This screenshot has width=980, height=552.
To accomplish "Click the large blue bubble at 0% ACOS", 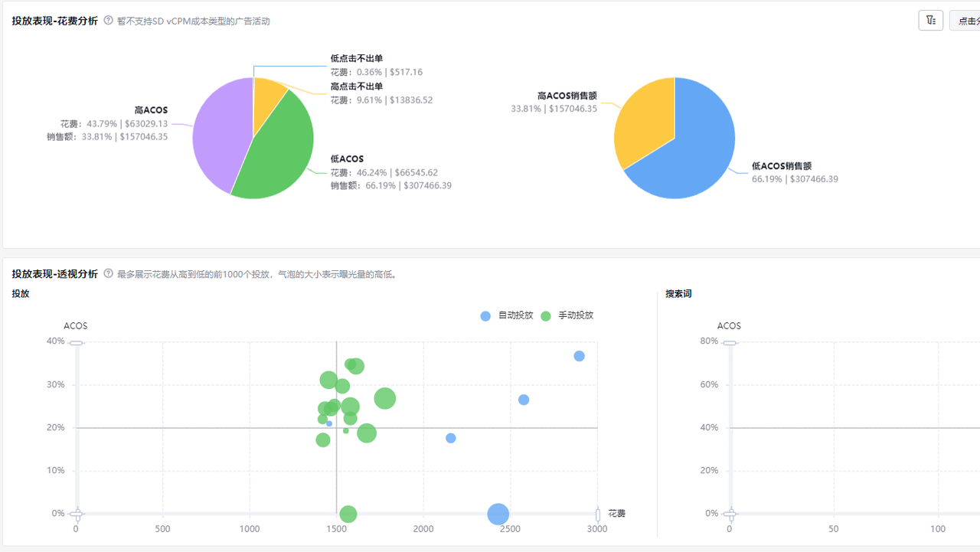I will (x=498, y=514).
